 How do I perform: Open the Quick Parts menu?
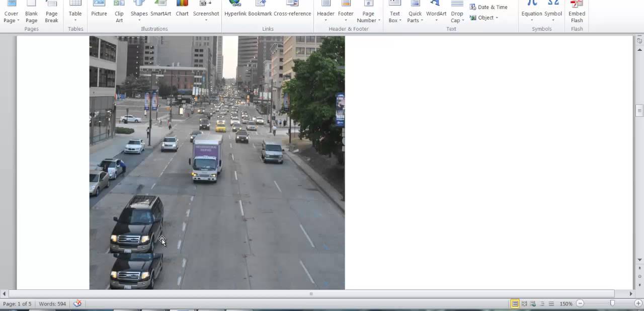point(415,12)
